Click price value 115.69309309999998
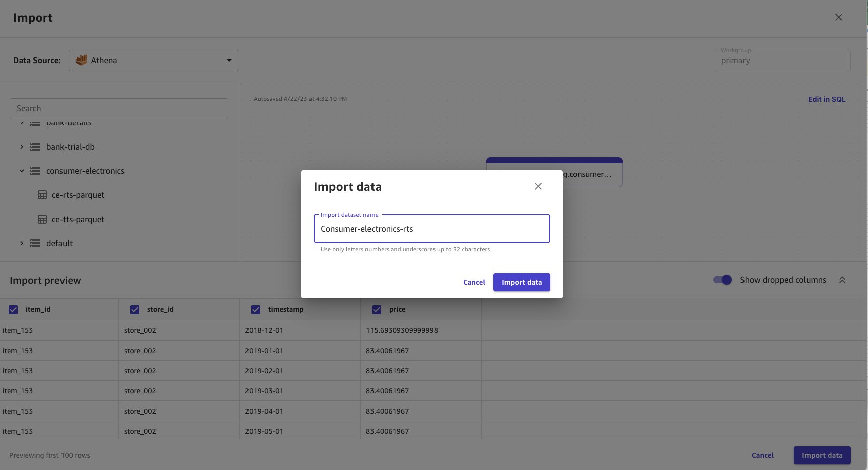The height and width of the screenshot is (470, 868). (x=402, y=330)
